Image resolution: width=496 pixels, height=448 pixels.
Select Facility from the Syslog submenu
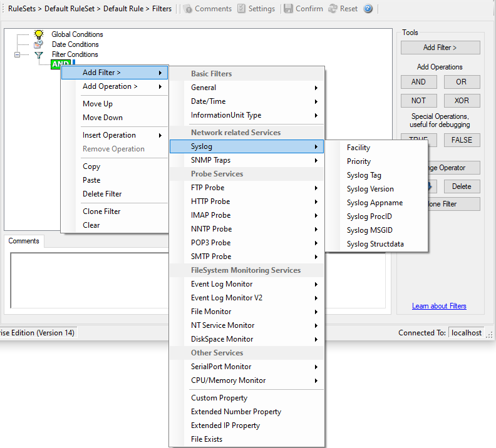pyautogui.click(x=358, y=148)
